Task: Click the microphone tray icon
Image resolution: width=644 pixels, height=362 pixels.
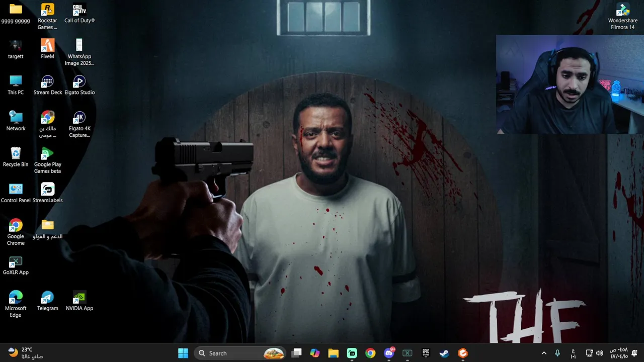Action: coord(557,353)
